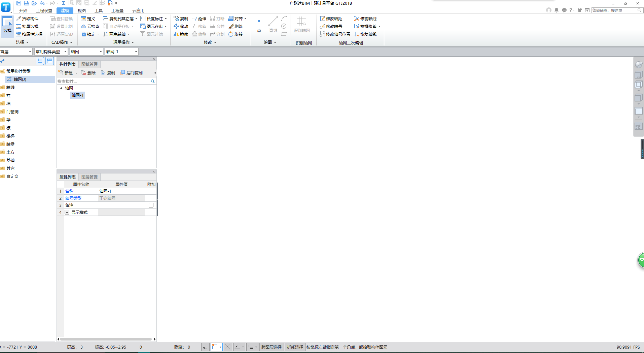Screen dimensions: 644x353
Task: Open the 开始 ribbon tab
Action: [23, 10]
